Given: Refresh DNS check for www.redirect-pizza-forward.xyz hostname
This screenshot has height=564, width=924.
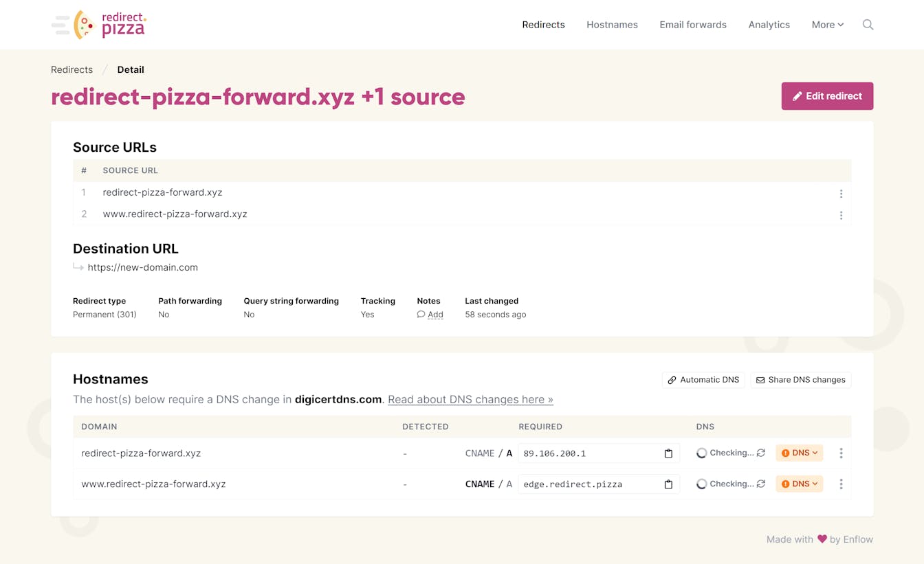Looking at the screenshot, I should 760,484.
